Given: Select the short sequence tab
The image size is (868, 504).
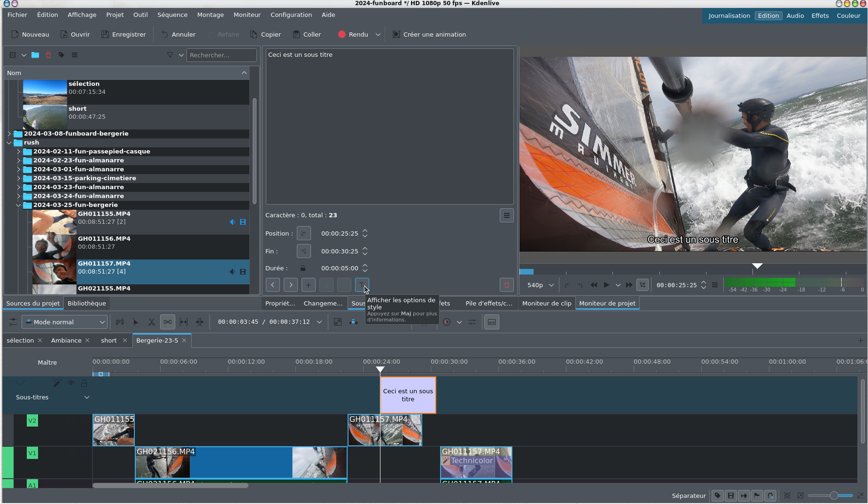Looking at the screenshot, I should (x=109, y=340).
